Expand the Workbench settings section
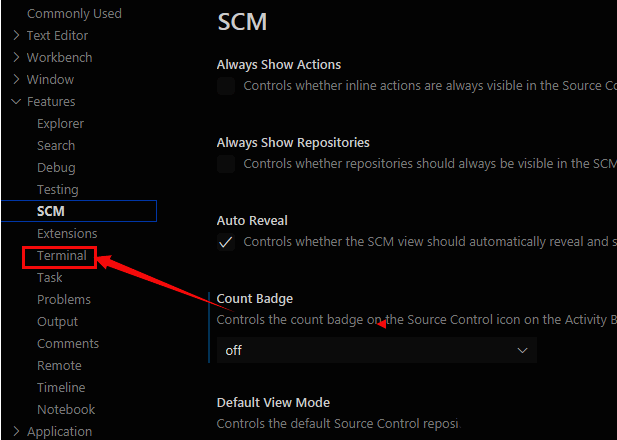 16,58
